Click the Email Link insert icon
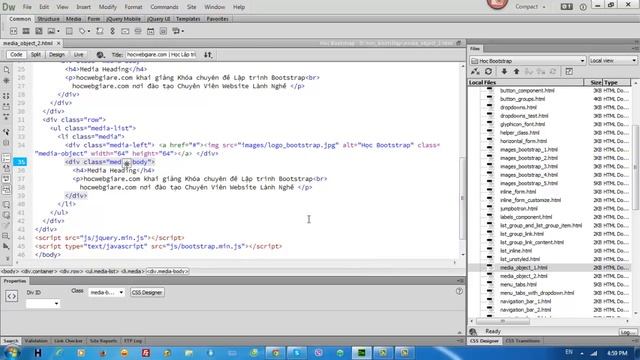The image size is (640, 360). (125, 31)
